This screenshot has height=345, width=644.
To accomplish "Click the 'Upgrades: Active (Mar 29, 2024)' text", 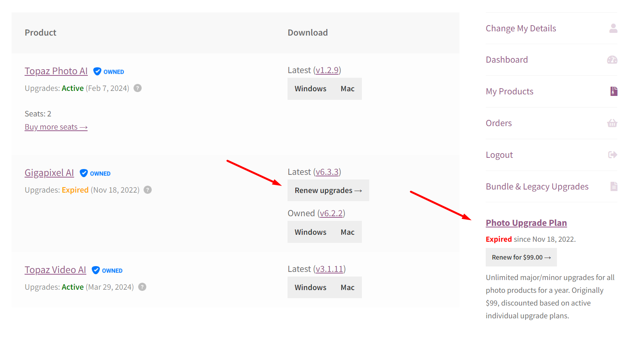I will coord(79,287).
